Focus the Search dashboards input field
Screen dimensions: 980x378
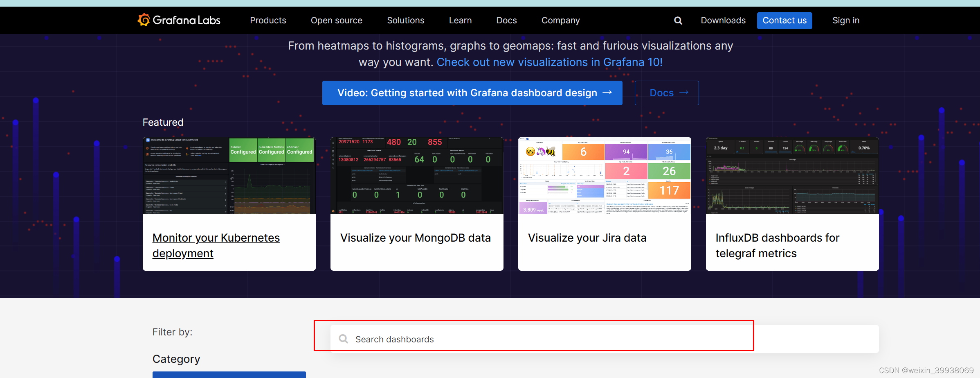click(x=605, y=339)
